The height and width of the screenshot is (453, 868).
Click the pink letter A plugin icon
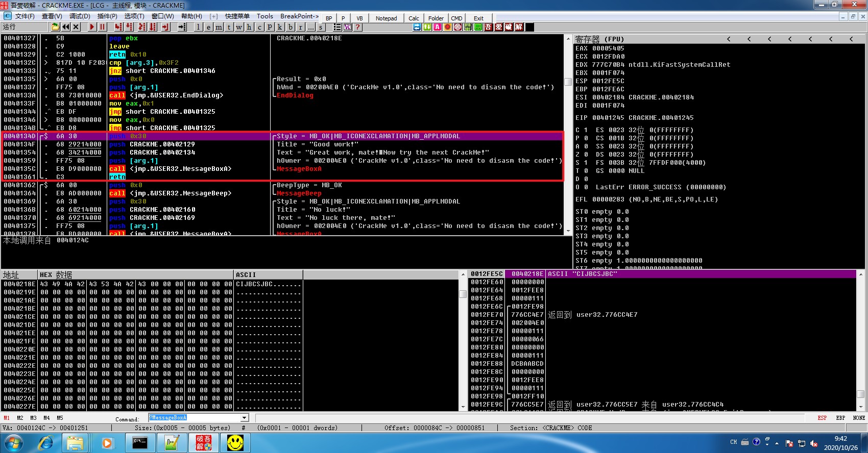click(x=438, y=27)
